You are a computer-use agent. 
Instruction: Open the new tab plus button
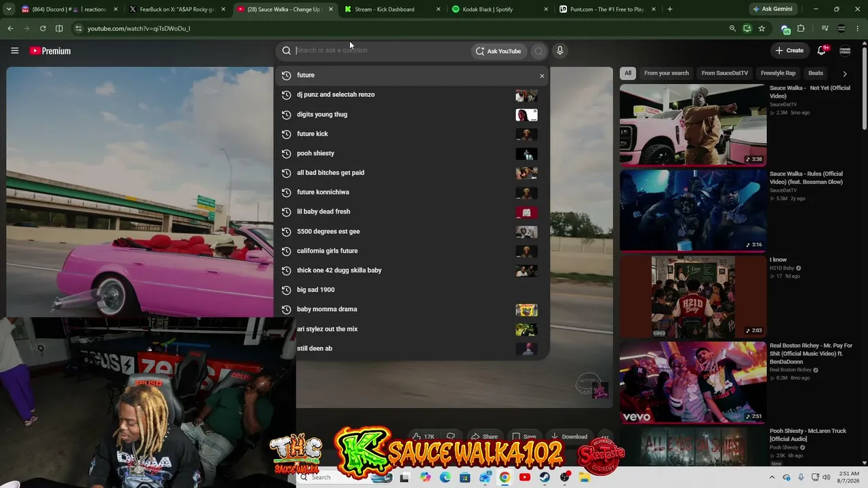[x=669, y=9]
